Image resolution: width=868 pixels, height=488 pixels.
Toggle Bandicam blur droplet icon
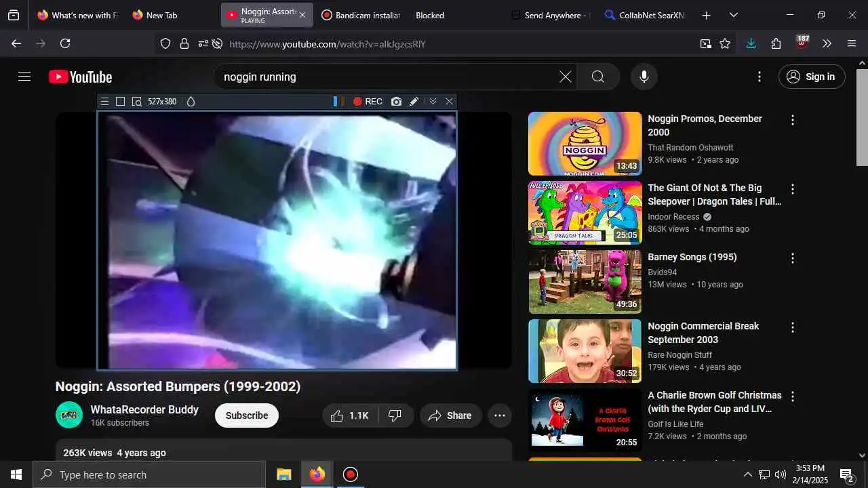pyautogui.click(x=191, y=102)
